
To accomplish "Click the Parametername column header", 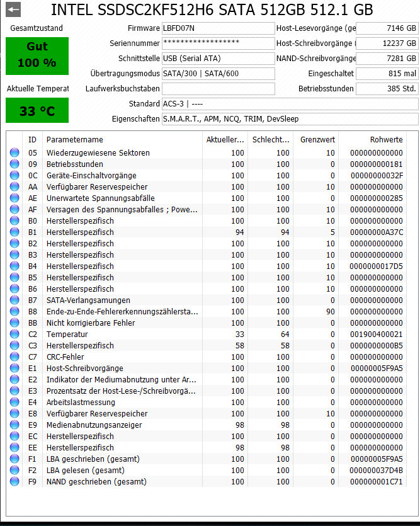I will point(122,140).
